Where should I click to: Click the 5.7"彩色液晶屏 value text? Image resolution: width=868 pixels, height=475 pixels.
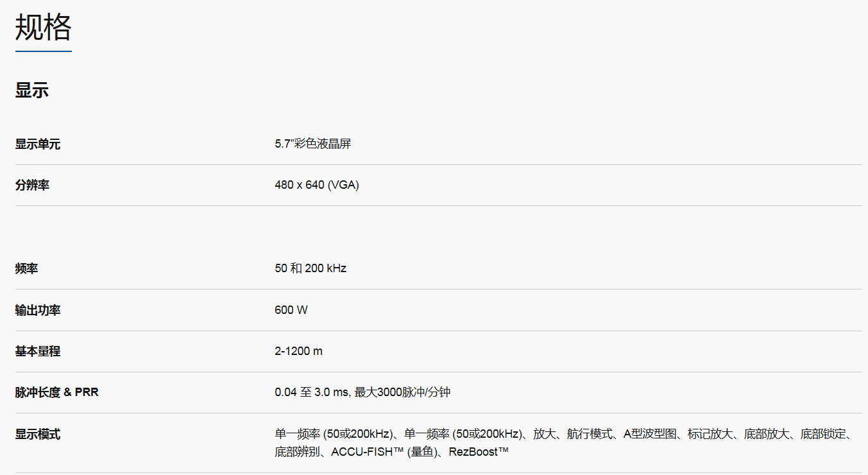click(312, 144)
